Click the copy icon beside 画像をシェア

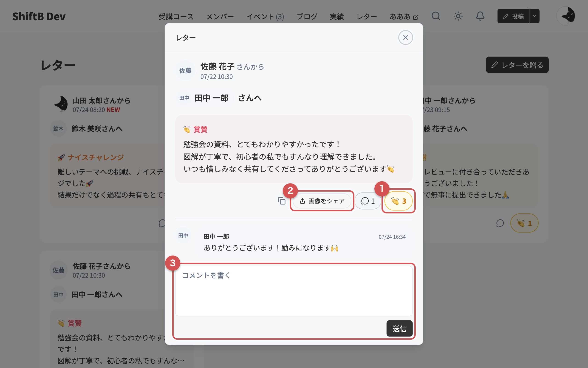pyautogui.click(x=282, y=201)
